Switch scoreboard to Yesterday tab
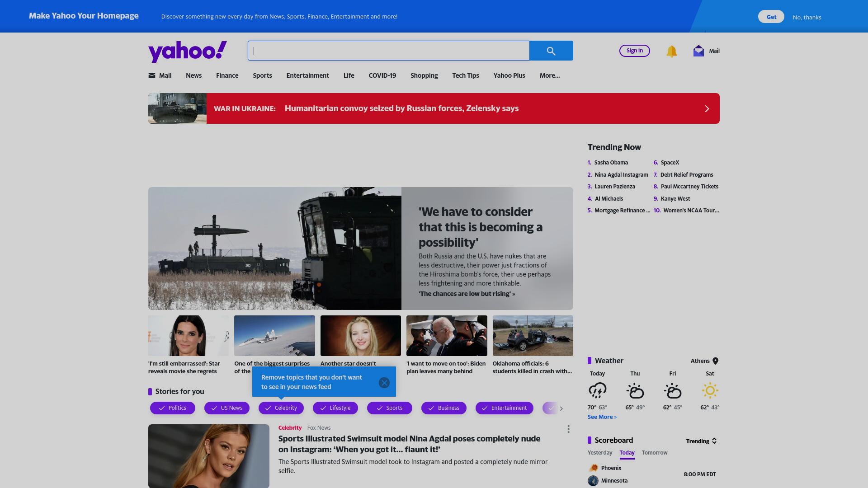This screenshot has width=868, height=488. [x=600, y=453]
